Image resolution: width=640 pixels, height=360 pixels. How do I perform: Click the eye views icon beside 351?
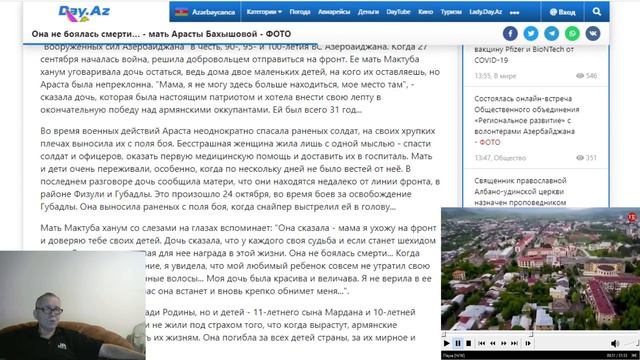coord(580,158)
